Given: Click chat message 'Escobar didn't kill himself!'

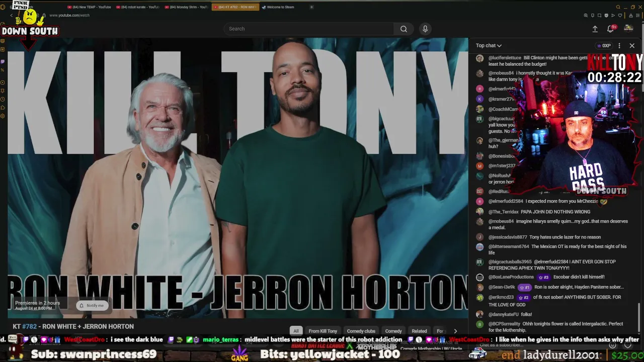Looking at the screenshot, I should click(579, 277).
